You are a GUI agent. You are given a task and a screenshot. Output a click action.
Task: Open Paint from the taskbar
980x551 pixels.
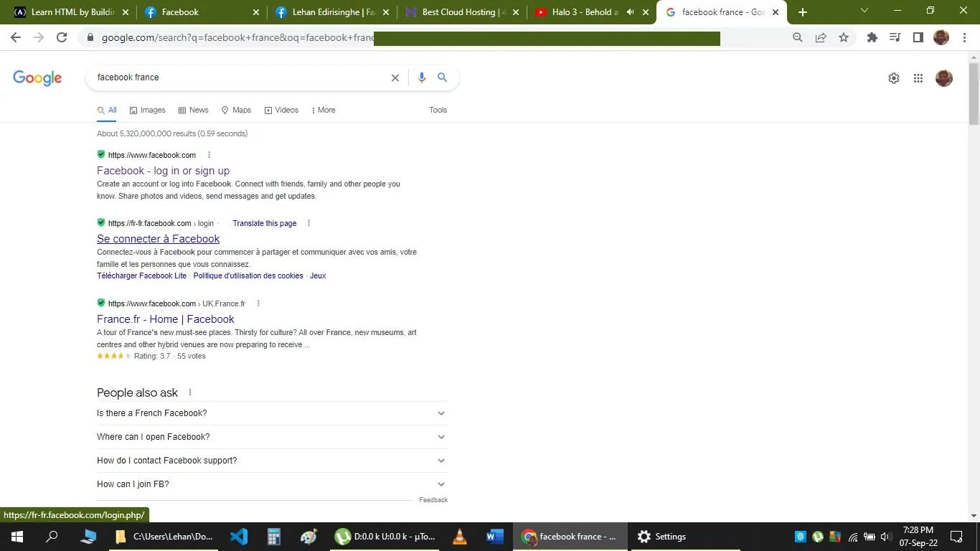[308, 537]
